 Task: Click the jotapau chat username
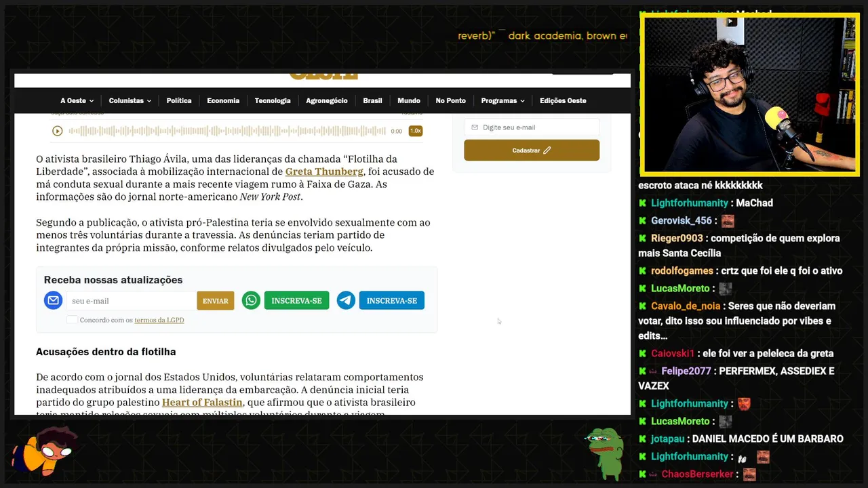[x=669, y=439]
